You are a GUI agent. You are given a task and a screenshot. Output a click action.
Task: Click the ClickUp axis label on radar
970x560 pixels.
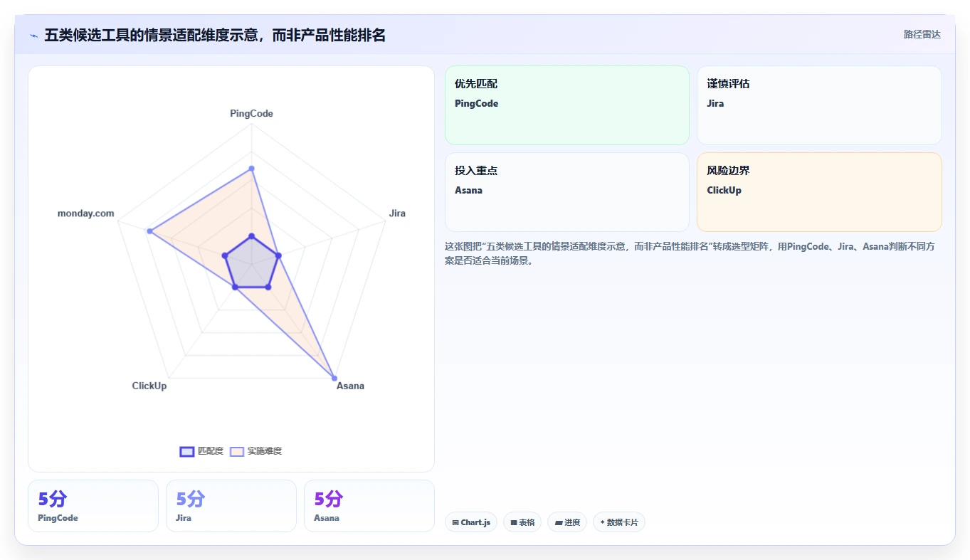[149, 386]
